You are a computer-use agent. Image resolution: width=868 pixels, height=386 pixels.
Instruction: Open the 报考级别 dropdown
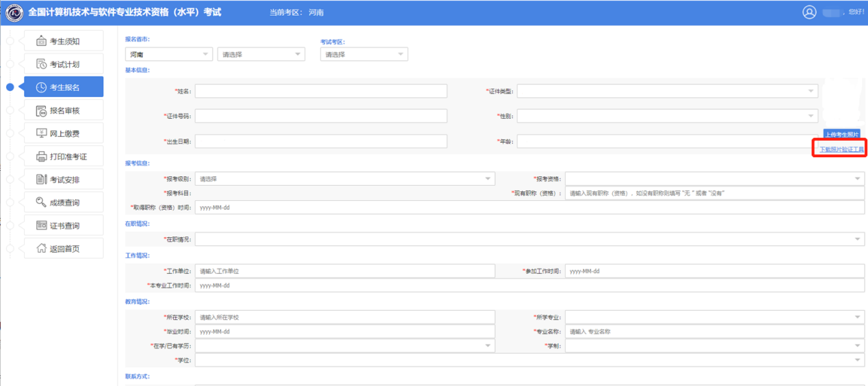coord(344,179)
